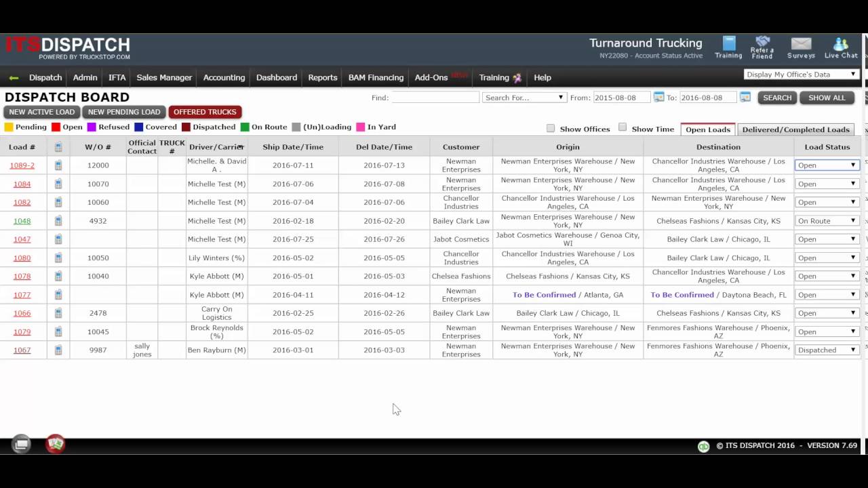Open the Accounting menu
The image size is (868, 488).
pyautogui.click(x=224, y=77)
